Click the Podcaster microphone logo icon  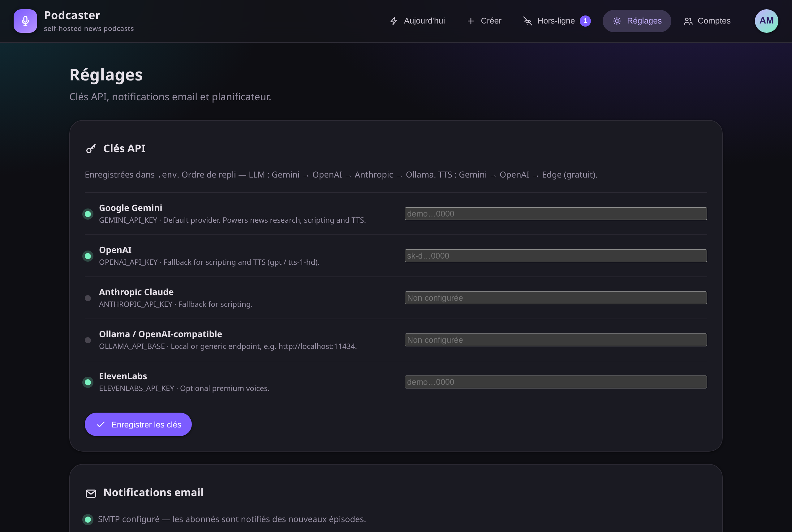25,21
